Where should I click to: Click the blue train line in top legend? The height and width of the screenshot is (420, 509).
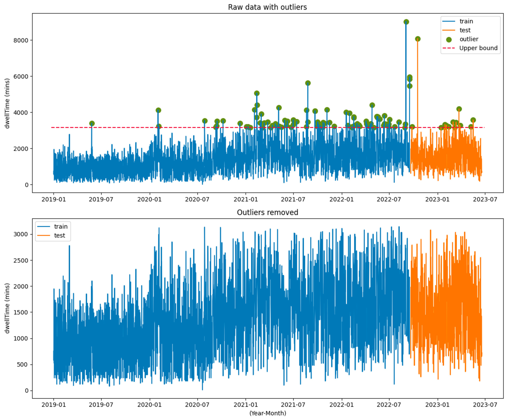449,21
